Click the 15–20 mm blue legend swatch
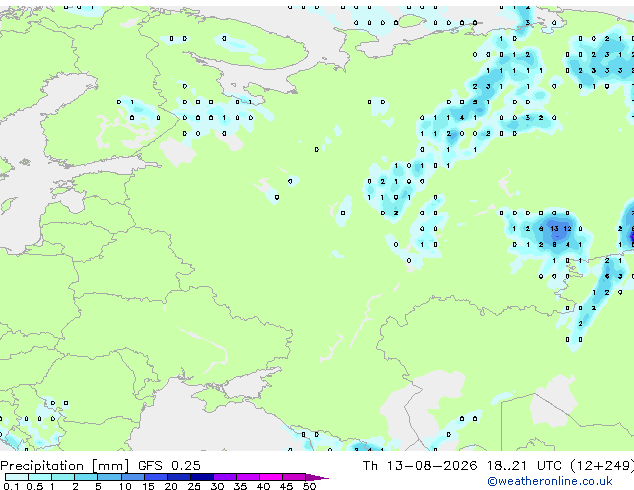634x490 pixels. [x=155, y=477]
